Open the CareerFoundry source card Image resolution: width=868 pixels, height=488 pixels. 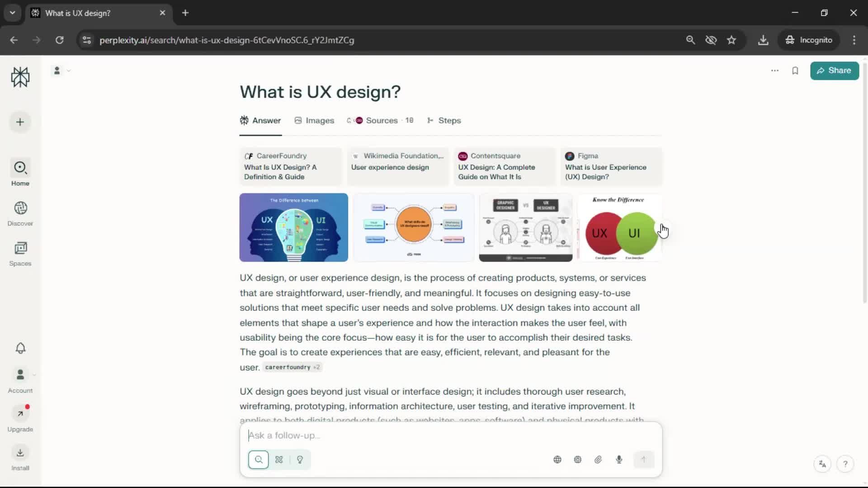coord(291,166)
